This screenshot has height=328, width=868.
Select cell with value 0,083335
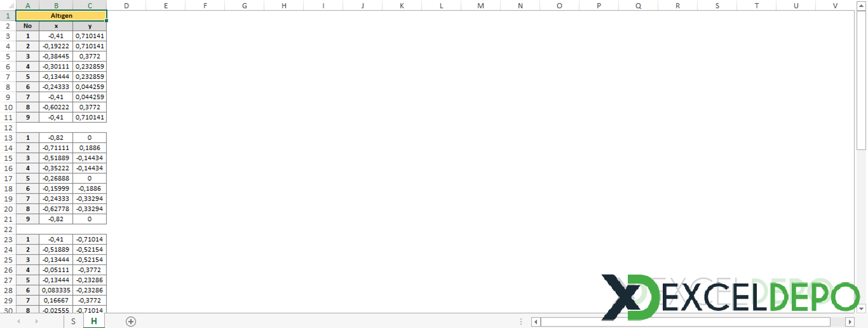[x=56, y=290]
